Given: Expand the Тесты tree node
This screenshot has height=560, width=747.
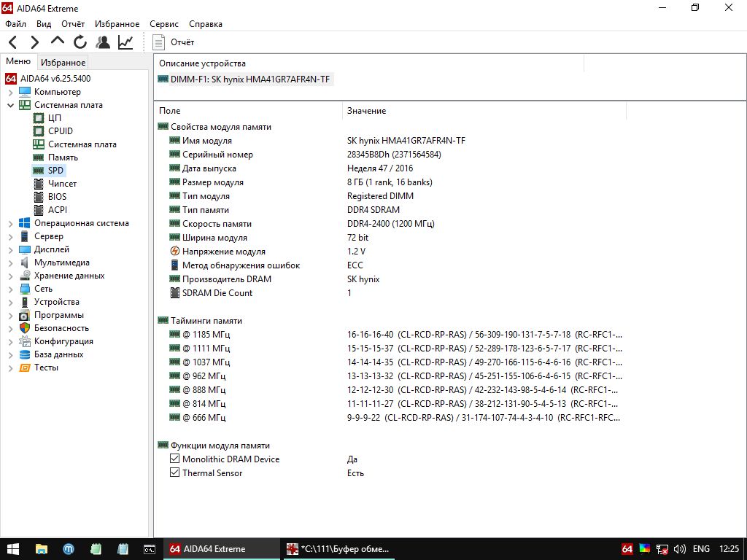Looking at the screenshot, I should [x=10, y=367].
